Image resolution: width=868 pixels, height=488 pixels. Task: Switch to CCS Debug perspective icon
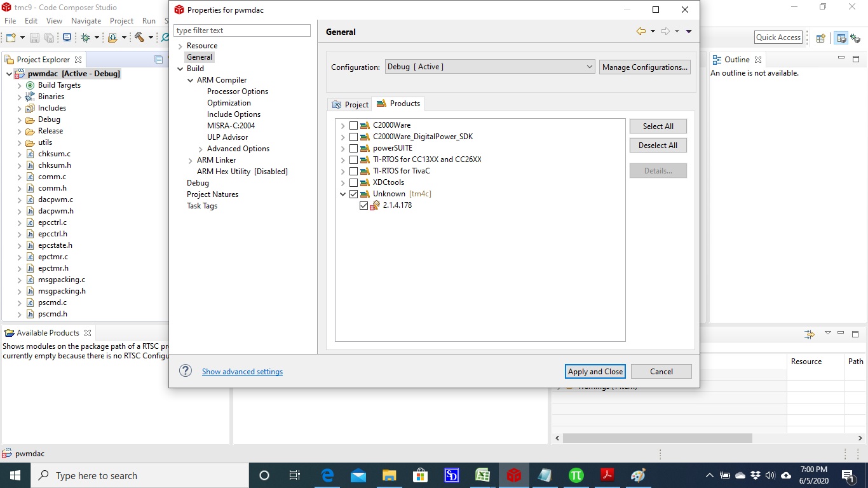(x=855, y=37)
